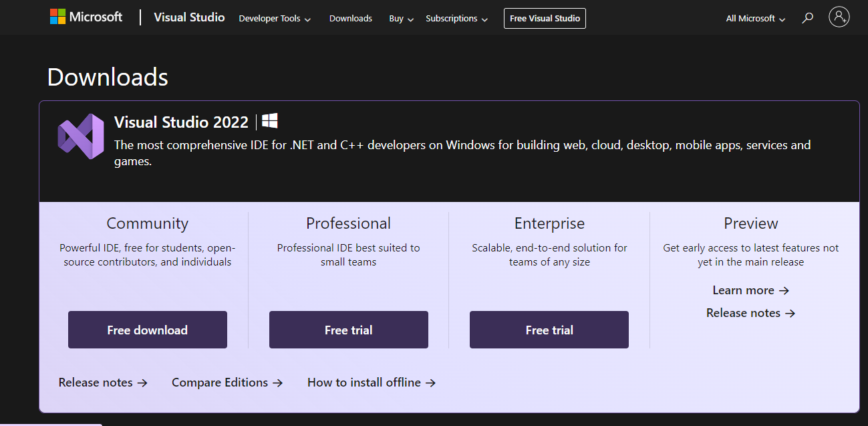
Task: Go to the Downloads nav item
Action: [351, 19]
